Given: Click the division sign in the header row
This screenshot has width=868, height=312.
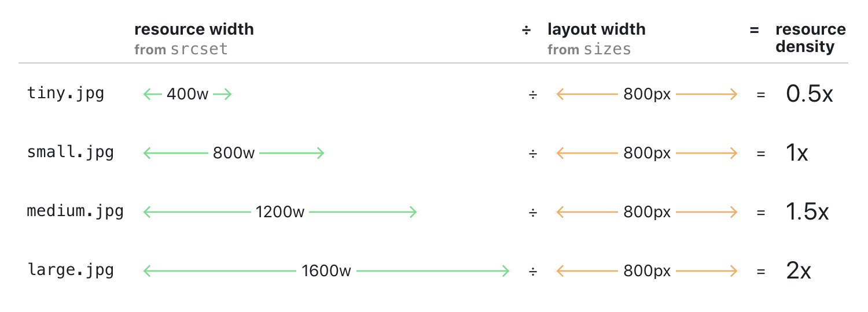Looking at the screenshot, I should (526, 31).
